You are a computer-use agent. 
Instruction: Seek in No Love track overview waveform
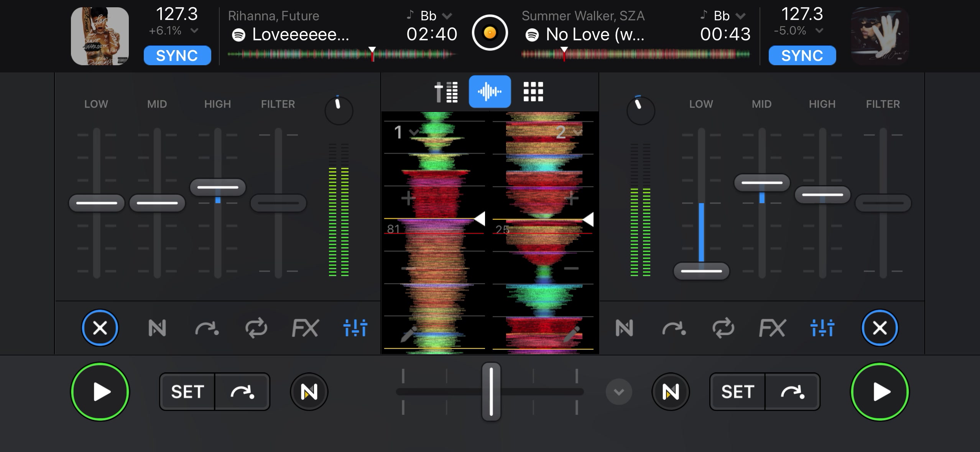635,54
